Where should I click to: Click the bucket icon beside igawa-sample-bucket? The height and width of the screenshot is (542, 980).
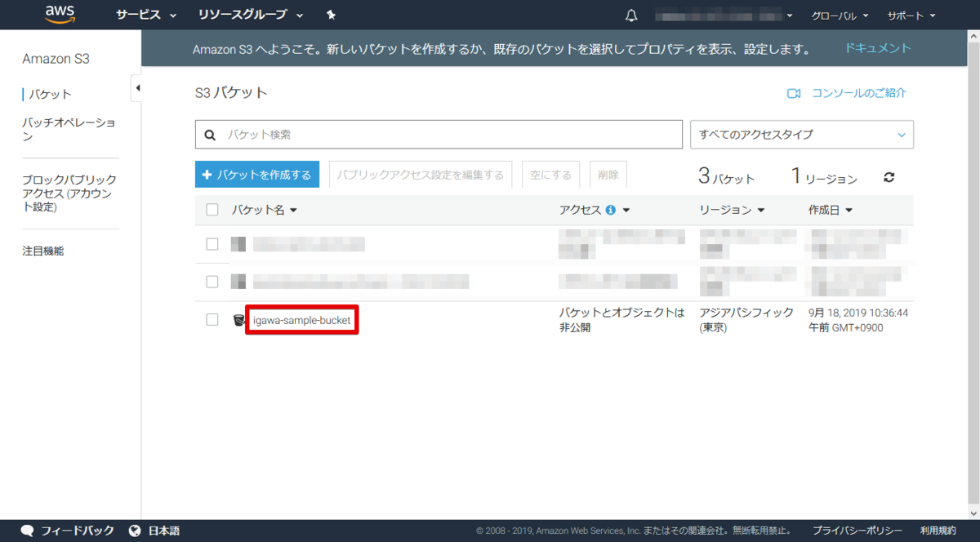238,320
